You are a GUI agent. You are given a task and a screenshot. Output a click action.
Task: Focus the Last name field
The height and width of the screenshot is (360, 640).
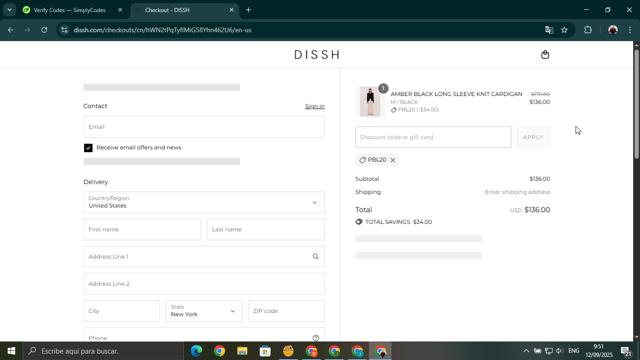266,229
